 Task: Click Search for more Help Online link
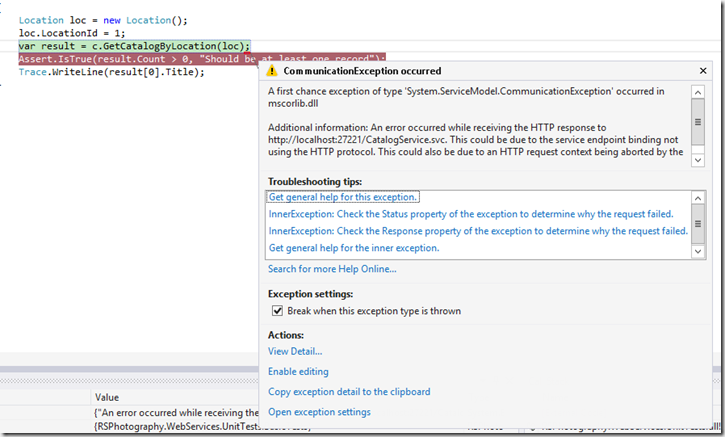click(332, 269)
